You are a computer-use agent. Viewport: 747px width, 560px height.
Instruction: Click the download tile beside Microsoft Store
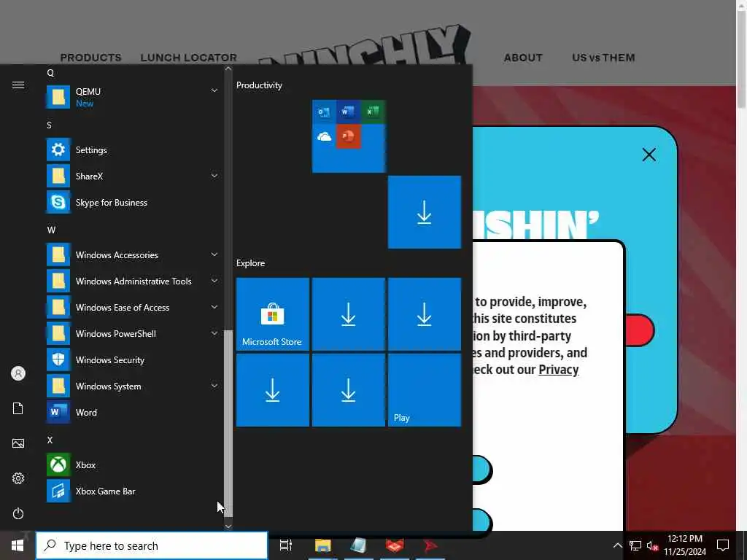point(348,314)
